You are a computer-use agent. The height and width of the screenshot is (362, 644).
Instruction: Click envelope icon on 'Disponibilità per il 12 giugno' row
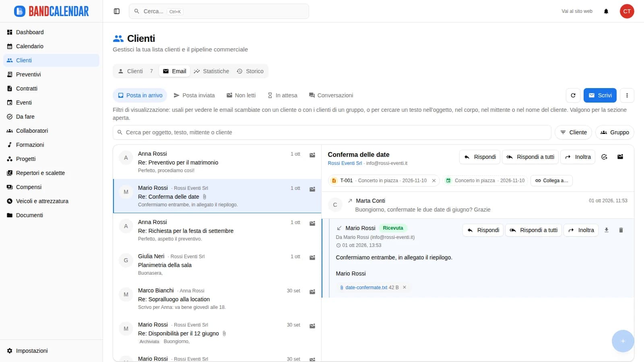tap(312, 326)
